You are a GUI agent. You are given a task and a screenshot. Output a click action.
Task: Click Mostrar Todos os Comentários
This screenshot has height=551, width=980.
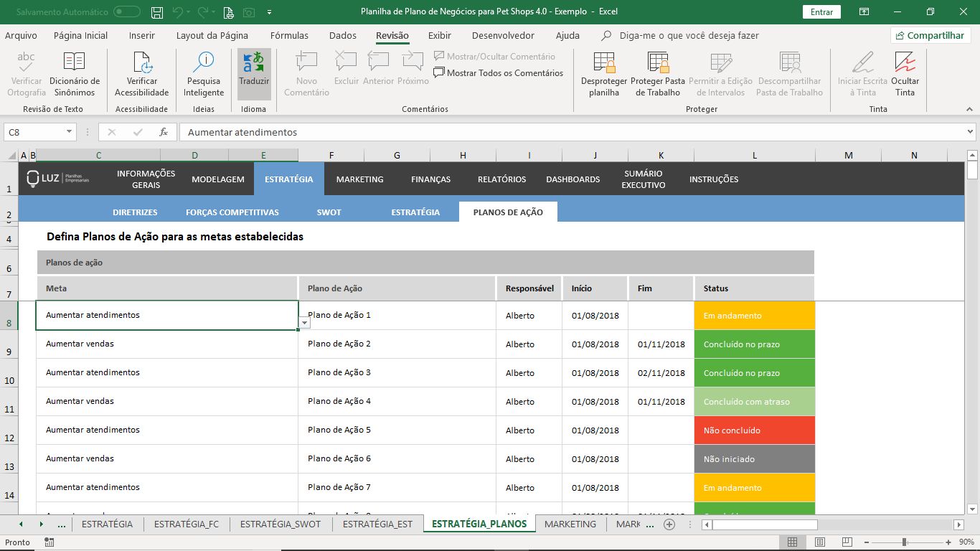(x=499, y=72)
